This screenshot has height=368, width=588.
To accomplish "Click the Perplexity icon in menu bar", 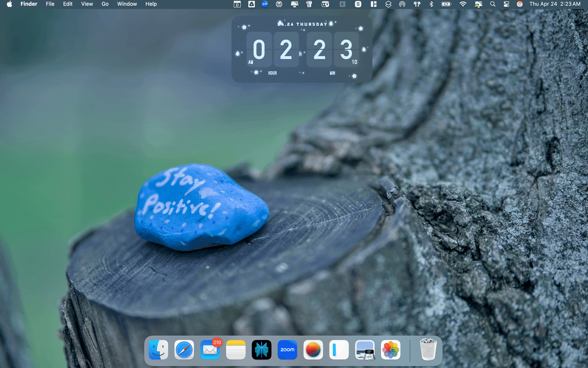I will [279, 4].
